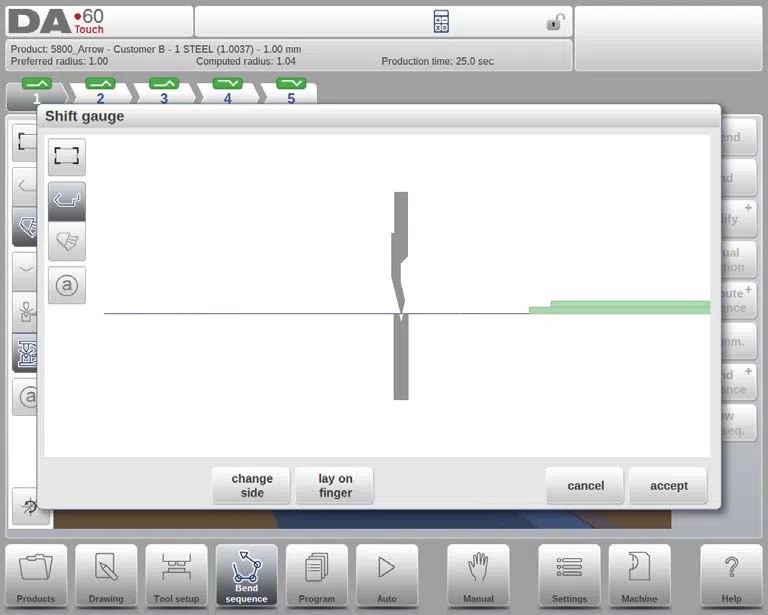Viewport: 768px width, 615px height.
Task: Select bend step 2 tab
Action: [100, 93]
